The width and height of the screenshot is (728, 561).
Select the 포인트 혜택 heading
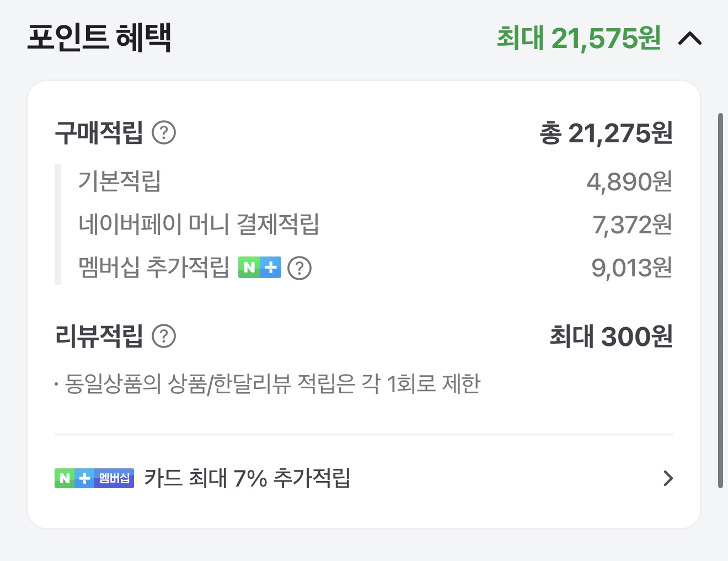point(99,38)
